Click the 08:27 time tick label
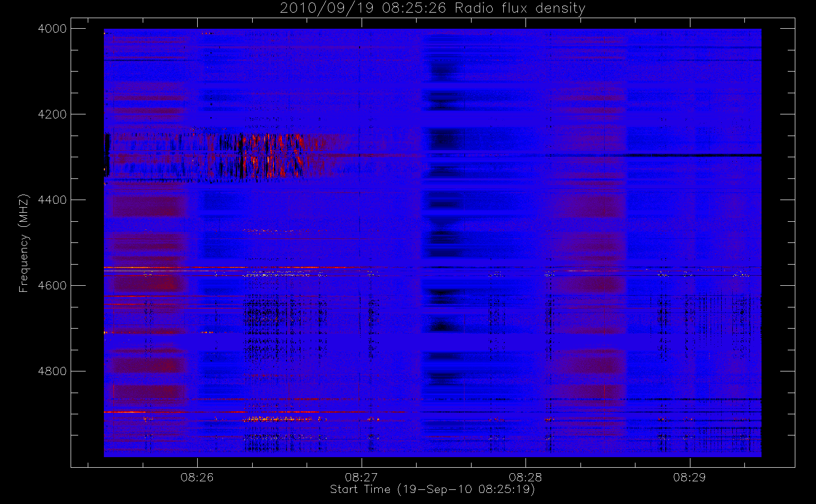This screenshot has width=816, height=504. 361,477
